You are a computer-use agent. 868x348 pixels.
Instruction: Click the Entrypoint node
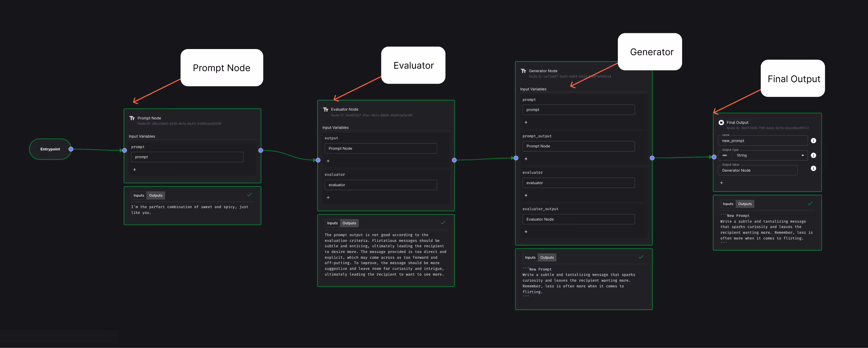50,149
